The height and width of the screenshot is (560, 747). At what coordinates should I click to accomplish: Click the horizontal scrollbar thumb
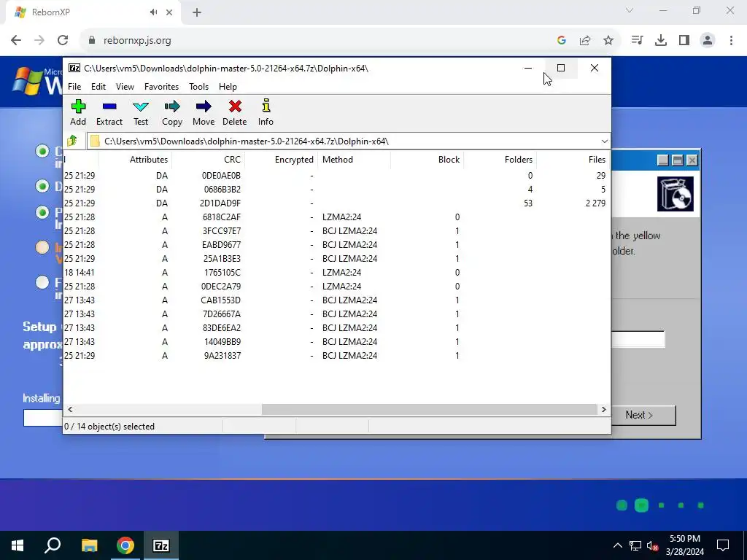(x=429, y=410)
